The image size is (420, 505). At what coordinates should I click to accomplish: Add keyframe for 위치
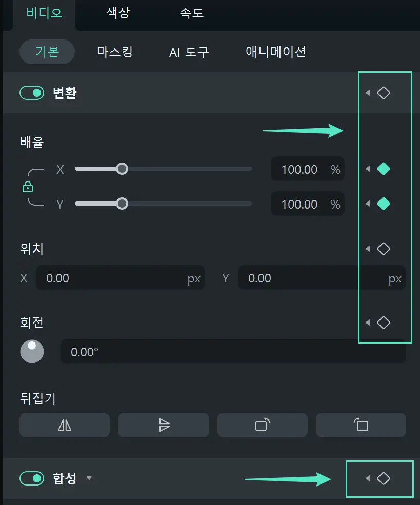(383, 249)
